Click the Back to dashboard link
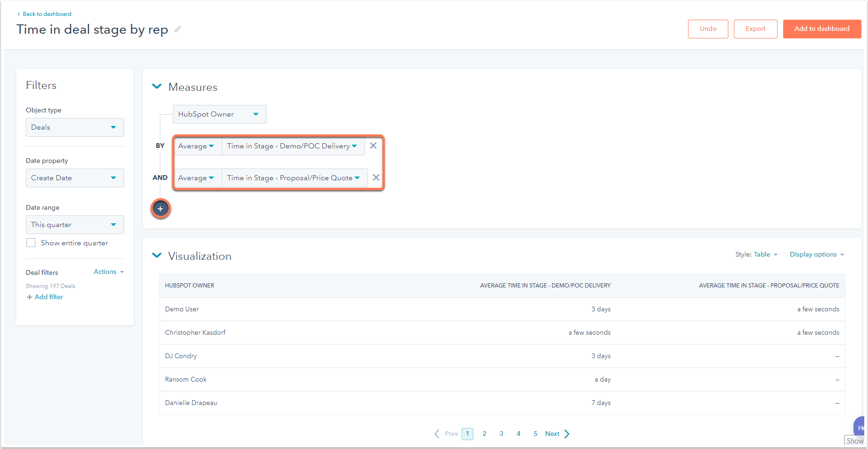868x449 pixels. pyautogui.click(x=47, y=14)
